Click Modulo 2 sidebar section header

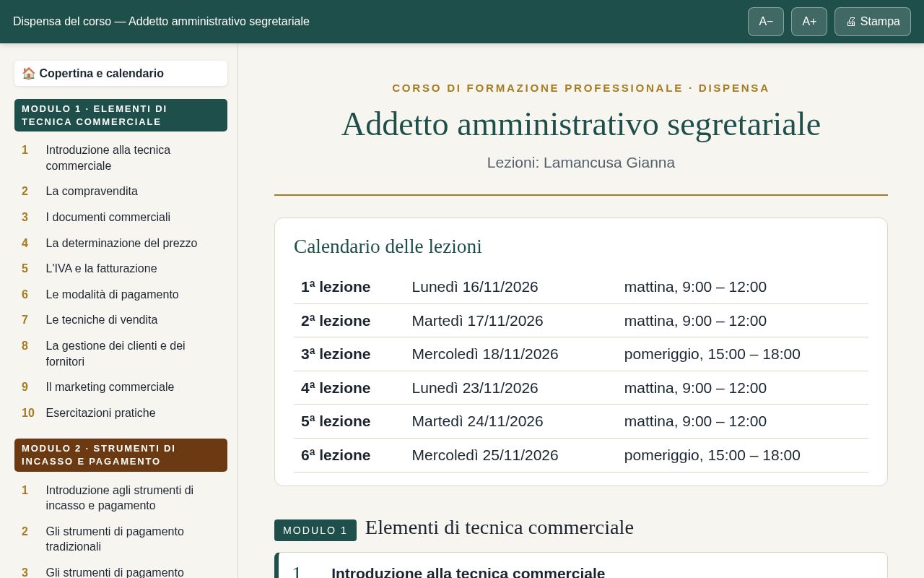point(121,455)
